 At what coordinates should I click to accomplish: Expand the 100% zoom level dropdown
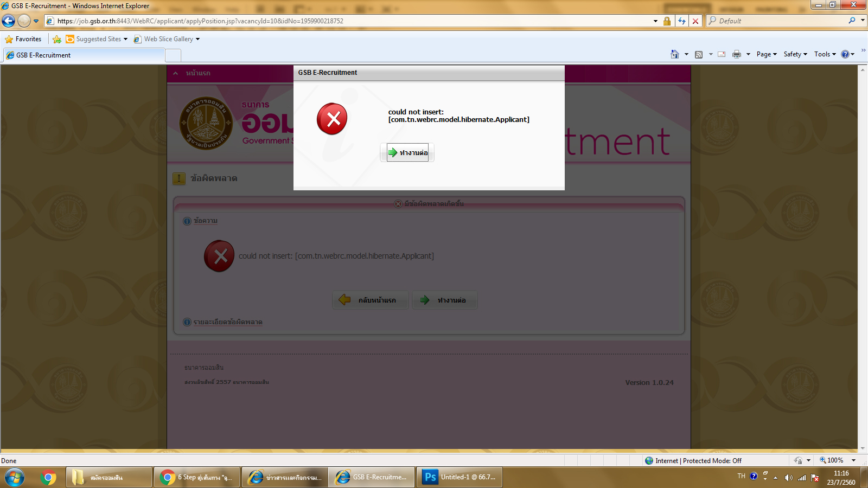(x=853, y=460)
